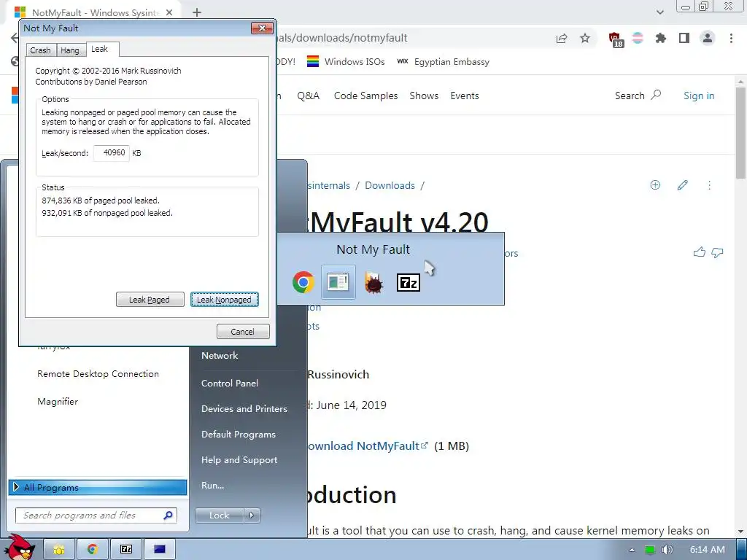Click the blue-screen taskbar app button
The height and width of the screenshot is (560, 747).
pyautogui.click(x=160, y=550)
